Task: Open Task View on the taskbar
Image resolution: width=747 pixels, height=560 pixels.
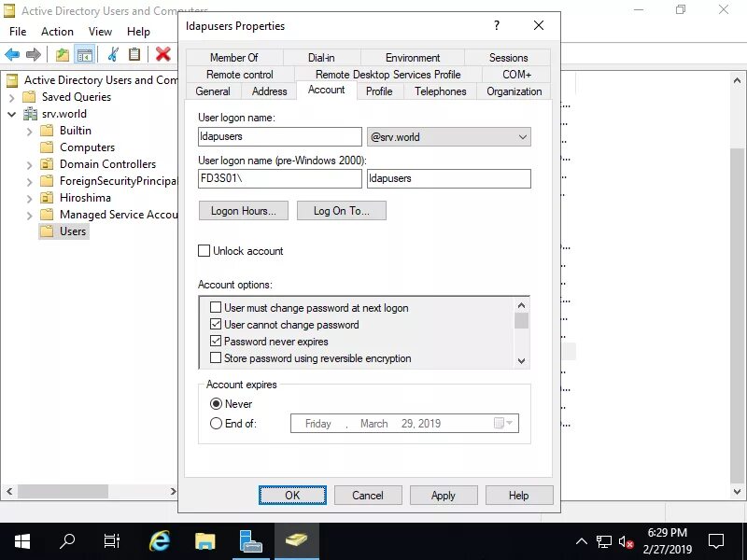Action: pyautogui.click(x=112, y=541)
